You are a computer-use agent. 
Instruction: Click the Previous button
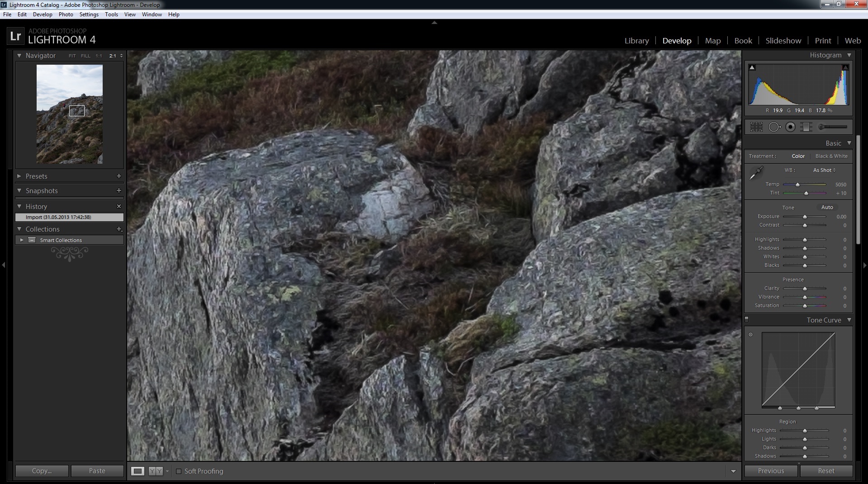(x=771, y=471)
